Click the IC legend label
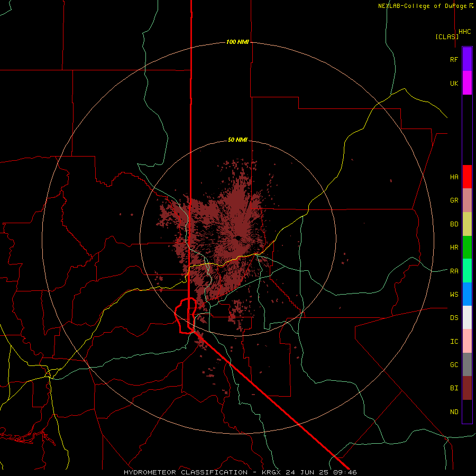This screenshot has width=476, height=476. click(454, 342)
